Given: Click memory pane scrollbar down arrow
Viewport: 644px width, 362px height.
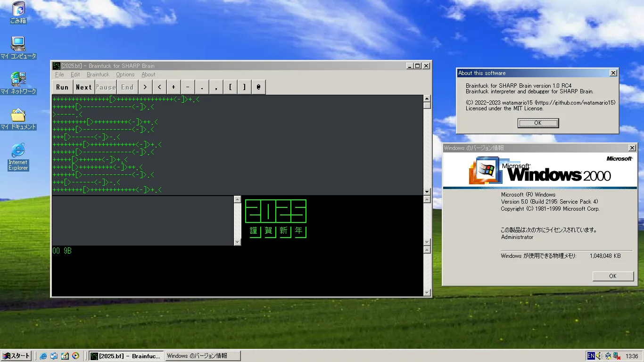Looking at the screenshot, I should (x=427, y=293).
